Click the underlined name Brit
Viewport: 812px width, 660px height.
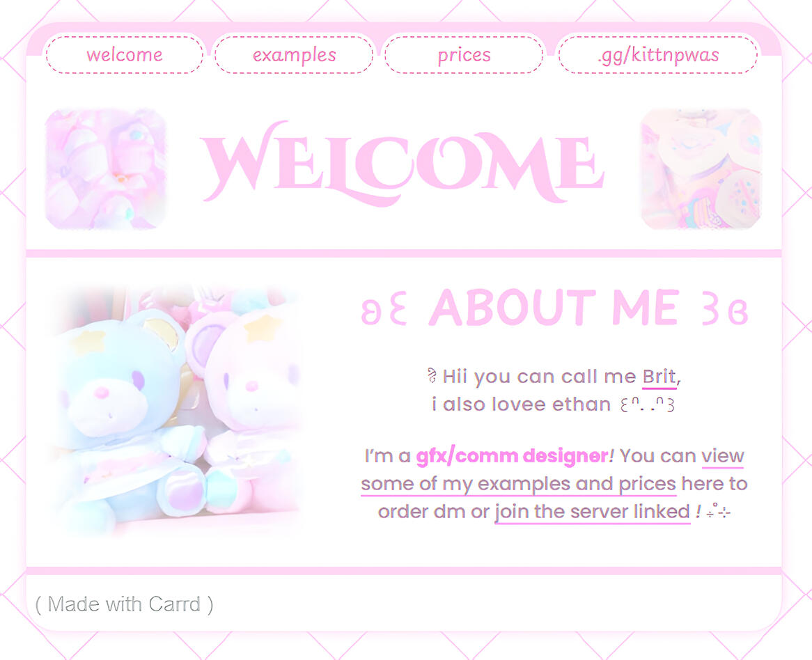coord(659,377)
